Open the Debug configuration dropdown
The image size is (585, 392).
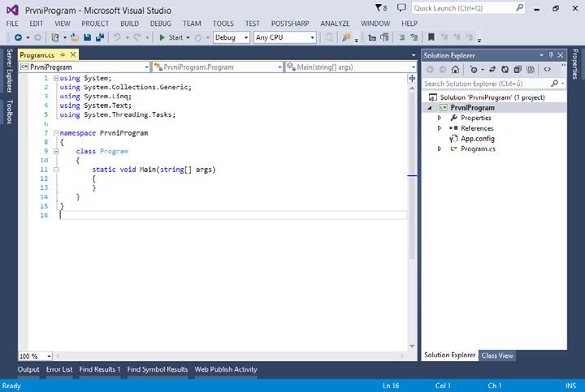(x=232, y=37)
